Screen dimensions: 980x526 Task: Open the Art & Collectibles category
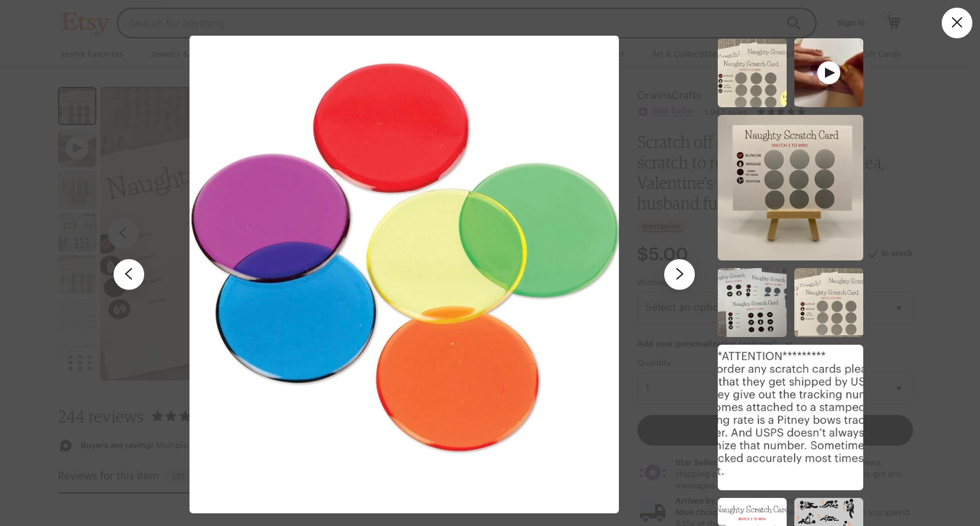683,54
